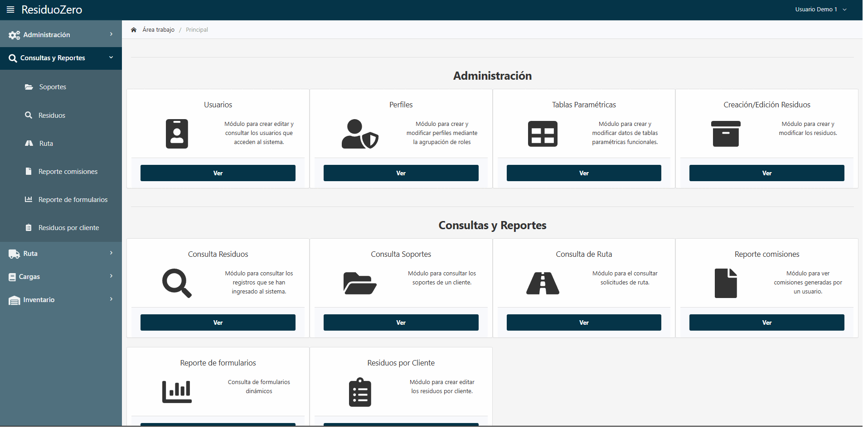Open the Usuario Demo 1 dropdown
The height and width of the screenshot is (428, 868).
point(820,10)
